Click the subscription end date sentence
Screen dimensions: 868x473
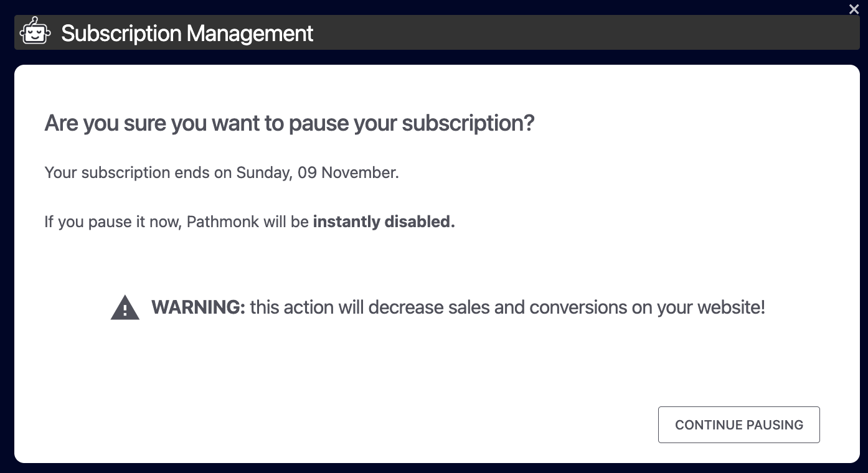coord(222,172)
